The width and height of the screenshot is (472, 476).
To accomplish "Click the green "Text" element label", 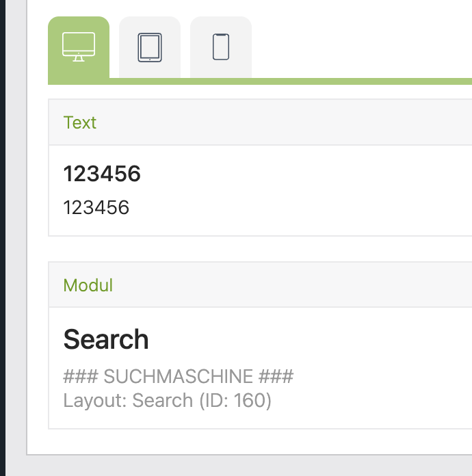I will click(x=80, y=122).
